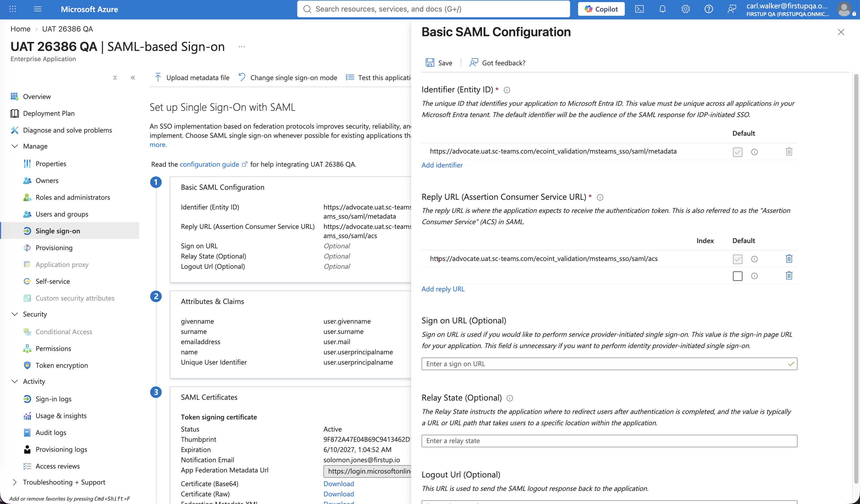The height and width of the screenshot is (504, 860).
Task: Launch Cloud Shell from the top bar
Action: (639, 9)
